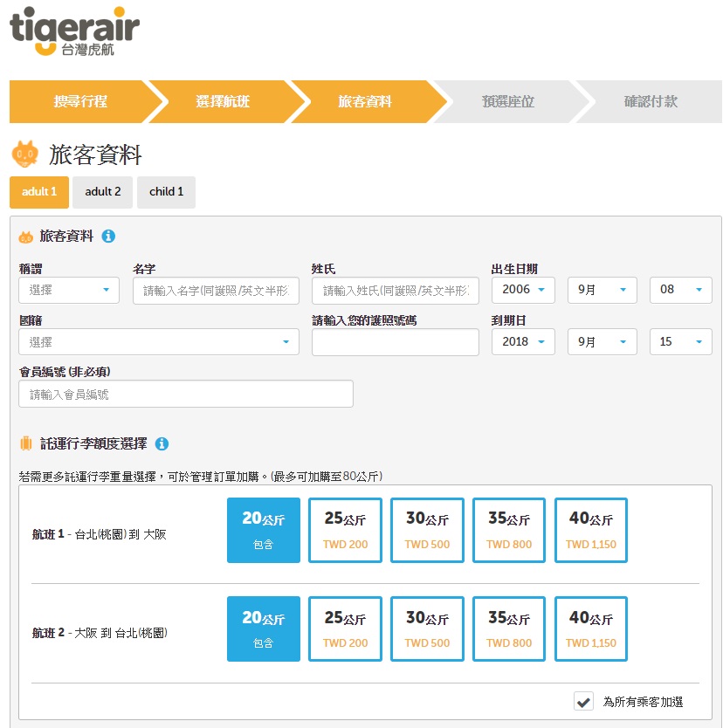Screen dimensions: 723x728
Task: Switch to the adult 2 tab
Action: pyautogui.click(x=103, y=192)
